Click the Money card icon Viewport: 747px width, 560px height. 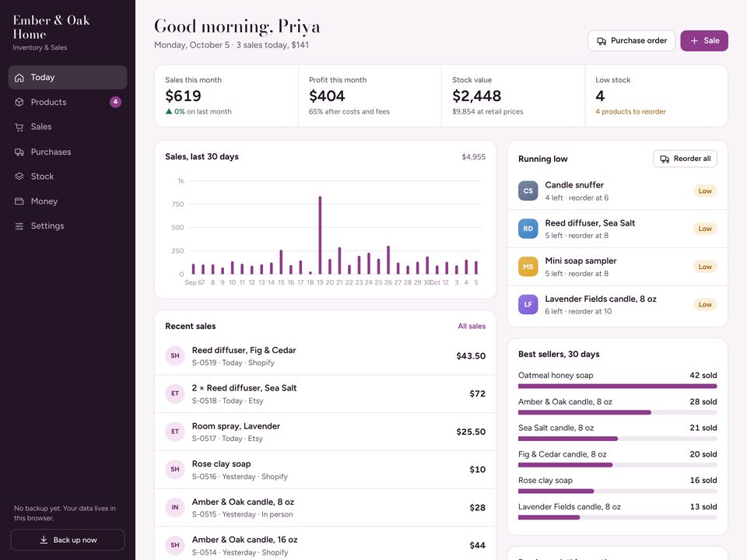pyautogui.click(x=19, y=201)
